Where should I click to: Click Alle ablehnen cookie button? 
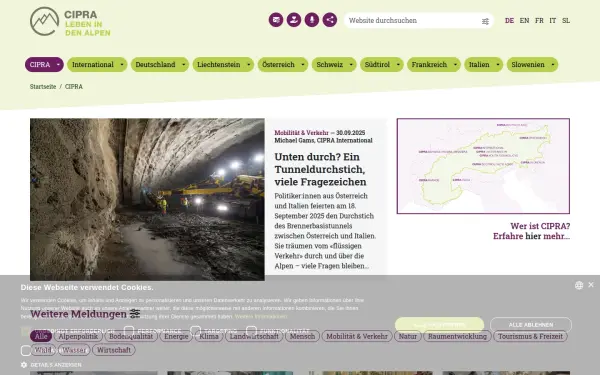pyautogui.click(x=531, y=325)
